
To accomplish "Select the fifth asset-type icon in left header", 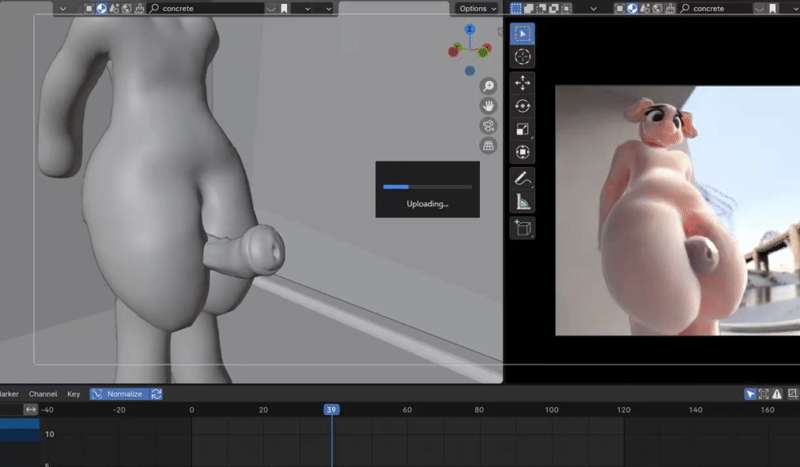I will (139, 8).
